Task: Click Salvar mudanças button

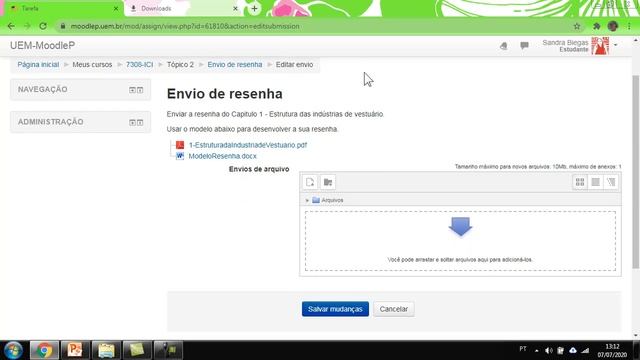Action: pyautogui.click(x=335, y=309)
